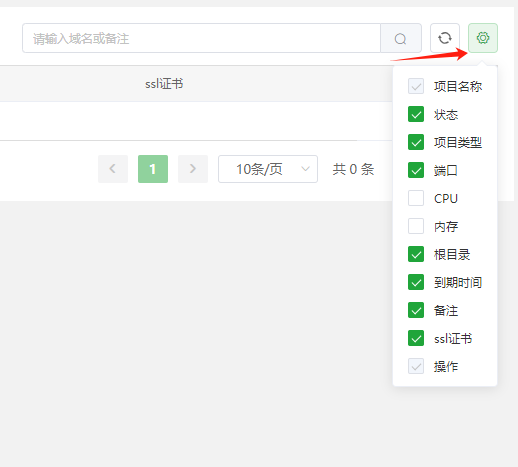Open the 10条/页 page size dropdown
The image size is (518, 467).
click(268, 169)
